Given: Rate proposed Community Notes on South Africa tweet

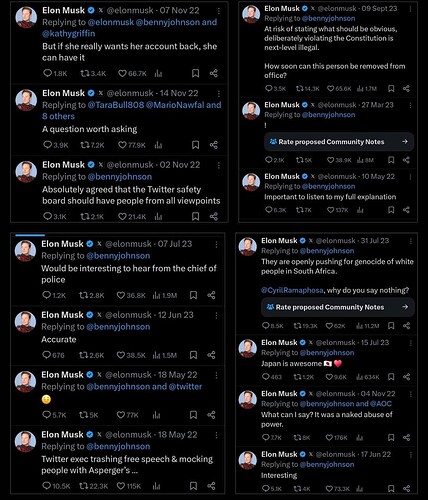Looking at the screenshot, I should click(x=338, y=307).
